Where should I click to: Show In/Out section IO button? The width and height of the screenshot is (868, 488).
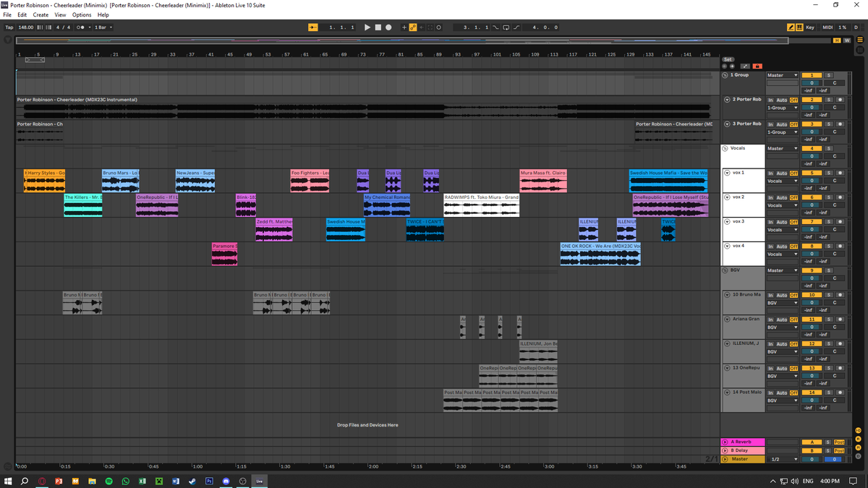860,429
